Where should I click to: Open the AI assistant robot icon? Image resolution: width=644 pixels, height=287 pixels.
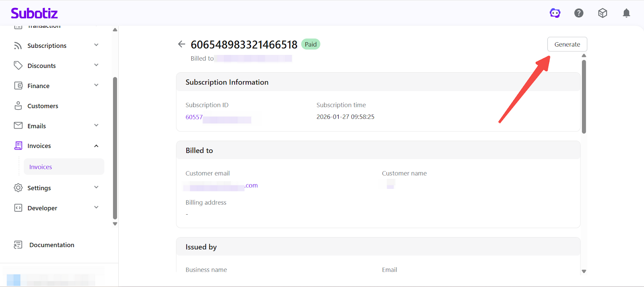[555, 13]
